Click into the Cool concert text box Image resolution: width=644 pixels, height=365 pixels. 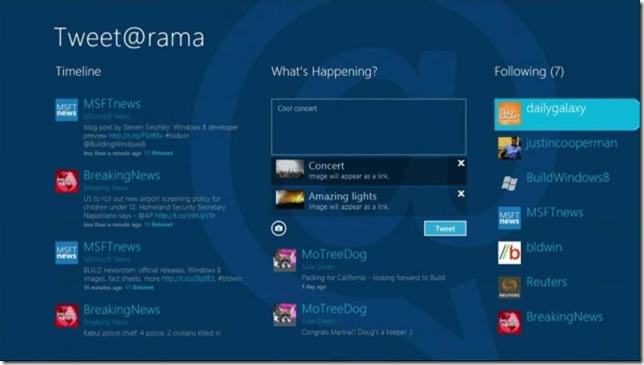(x=368, y=126)
